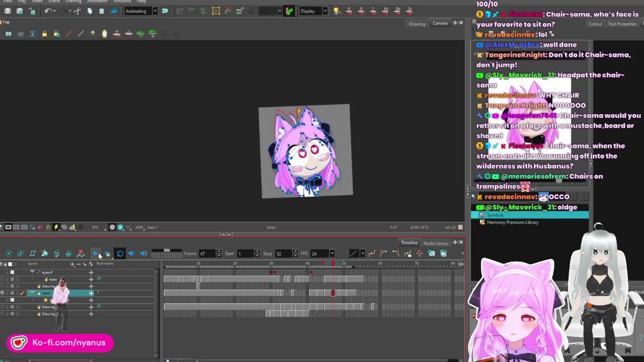Click the red ball icon in Timeline toolbar
The image size is (644, 362).
pyautogui.click(x=80, y=253)
